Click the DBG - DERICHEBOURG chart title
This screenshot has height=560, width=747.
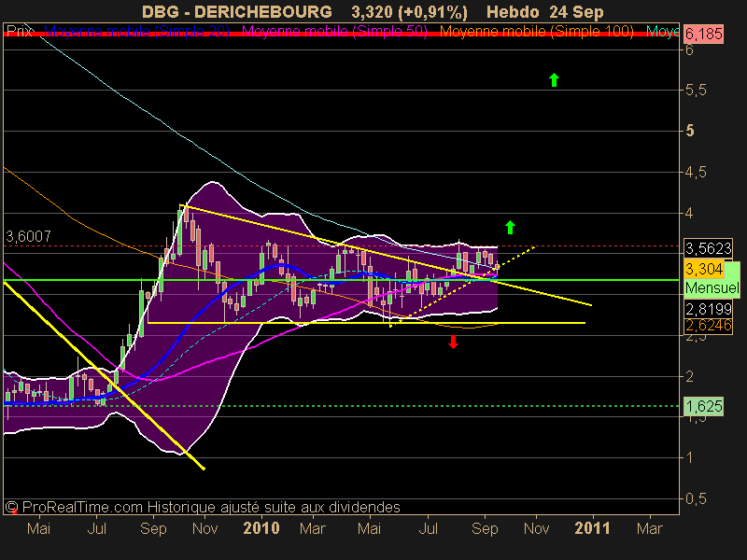tap(237, 11)
